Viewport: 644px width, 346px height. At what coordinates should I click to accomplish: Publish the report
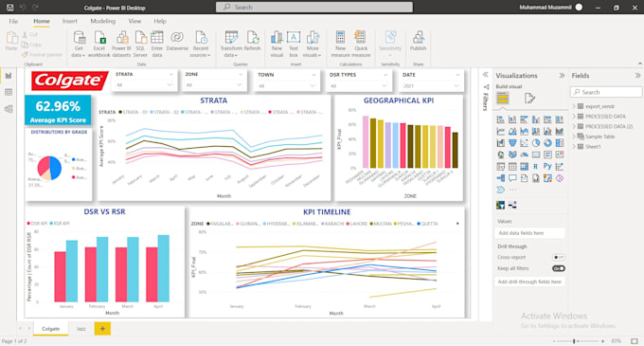(x=418, y=41)
